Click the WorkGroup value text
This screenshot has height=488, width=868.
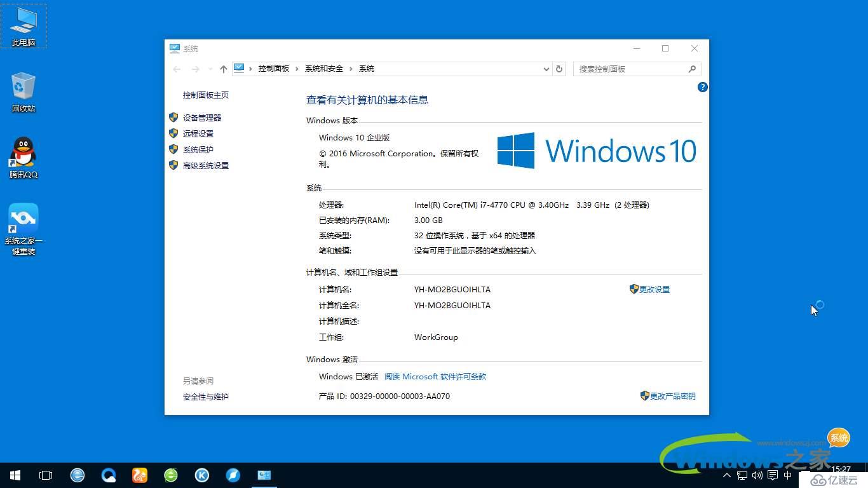436,337
